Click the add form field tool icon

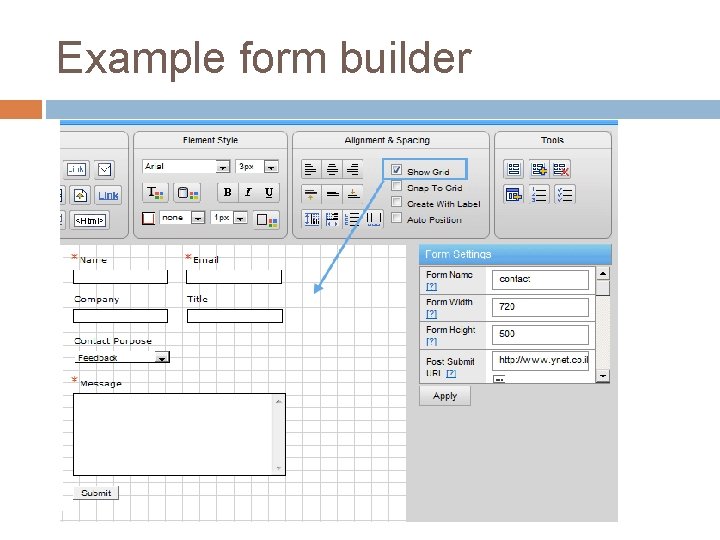pos(539,169)
